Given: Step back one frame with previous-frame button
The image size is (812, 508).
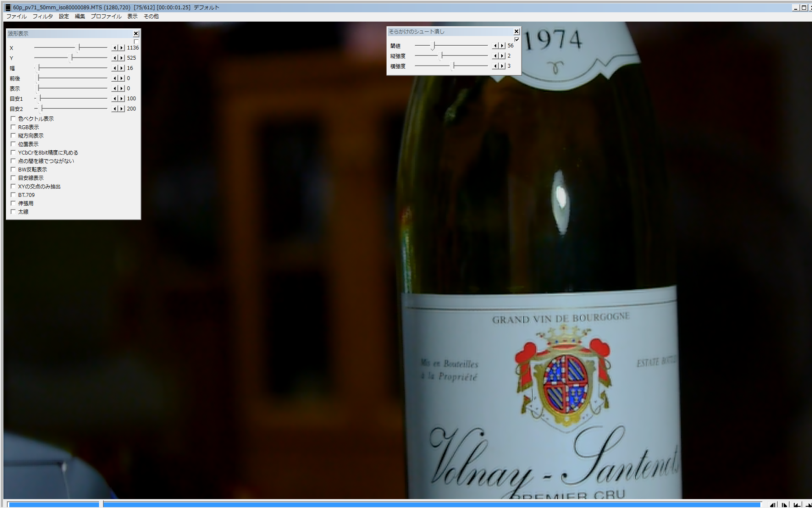Looking at the screenshot, I should point(773,505).
